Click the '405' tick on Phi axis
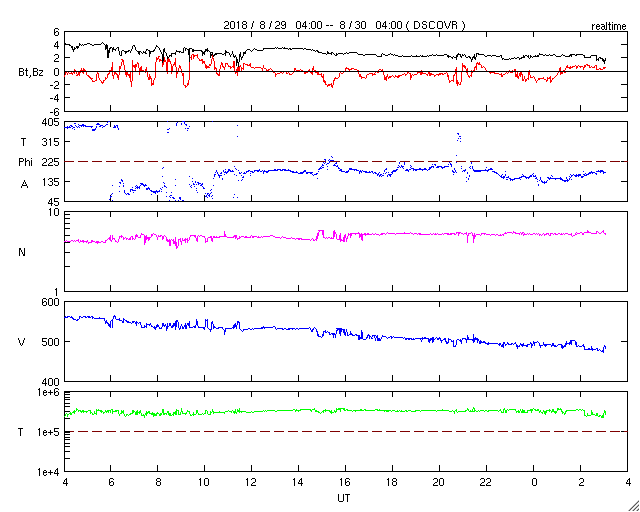 [x=52, y=122]
